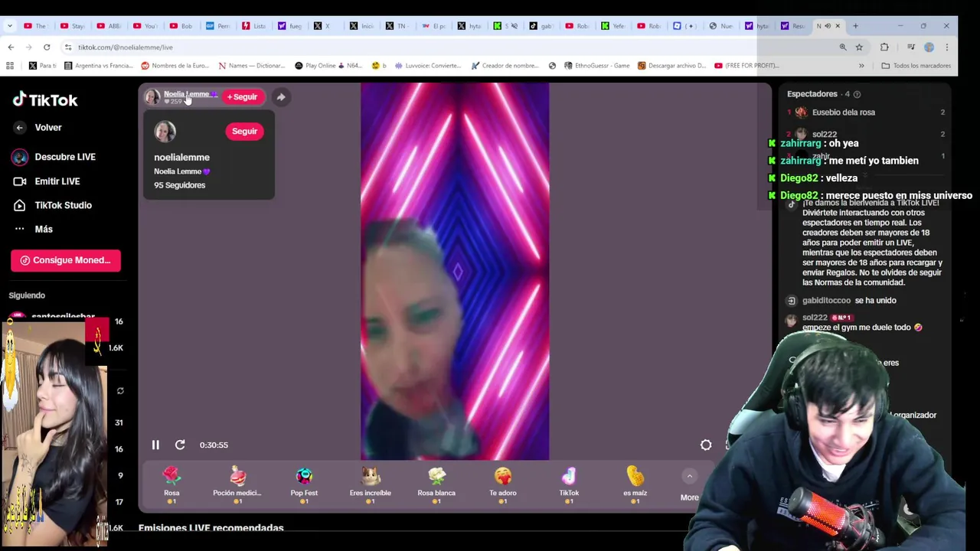Click the profile card avatar
Screen dimensions: 980x551
(165, 132)
